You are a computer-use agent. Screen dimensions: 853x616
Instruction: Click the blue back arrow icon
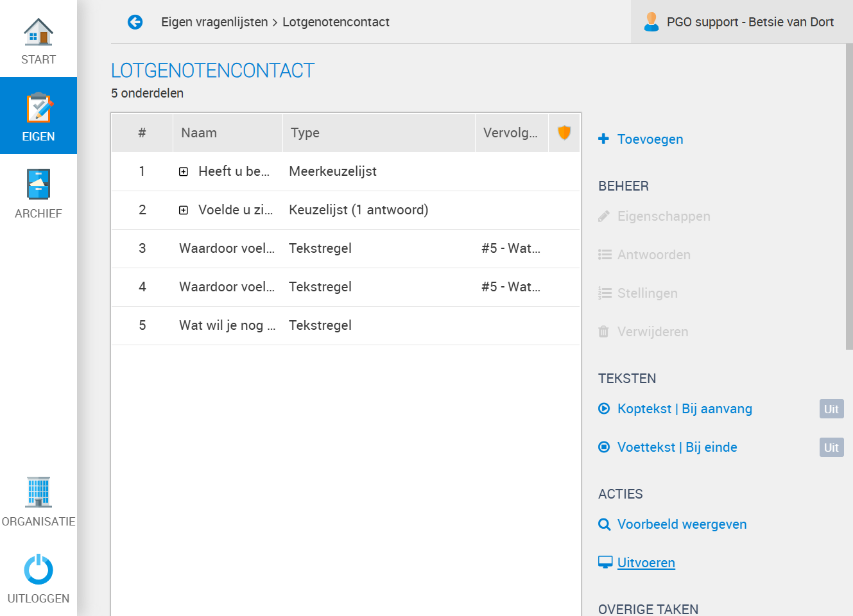[x=135, y=22]
